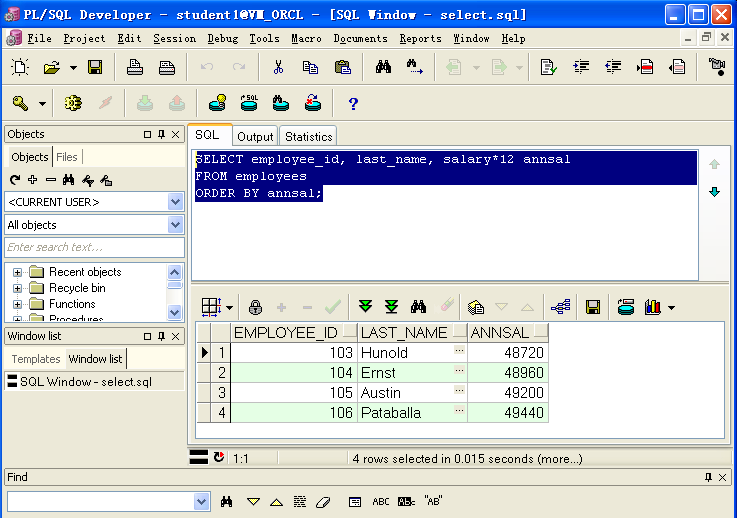Expand the Functions folder
This screenshot has width=737, height=518.
[17, 304]
